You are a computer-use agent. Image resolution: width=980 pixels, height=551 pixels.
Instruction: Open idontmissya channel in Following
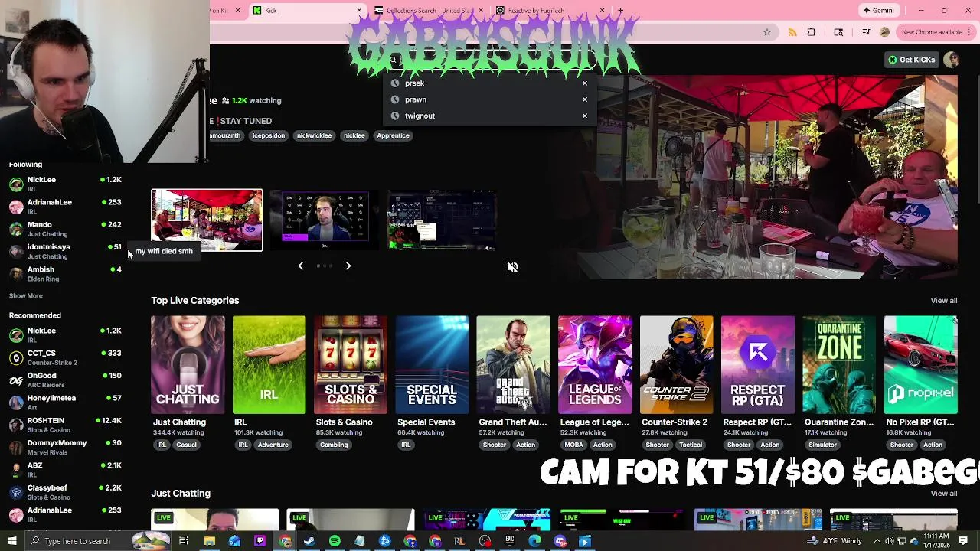click(65, 251)
